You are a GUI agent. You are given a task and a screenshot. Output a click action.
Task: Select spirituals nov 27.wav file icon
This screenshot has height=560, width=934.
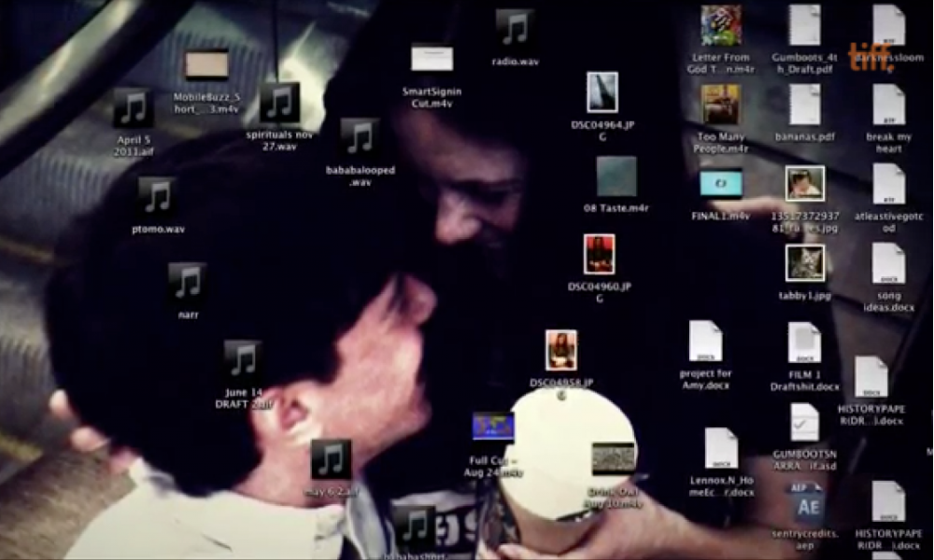click(279, 103)
